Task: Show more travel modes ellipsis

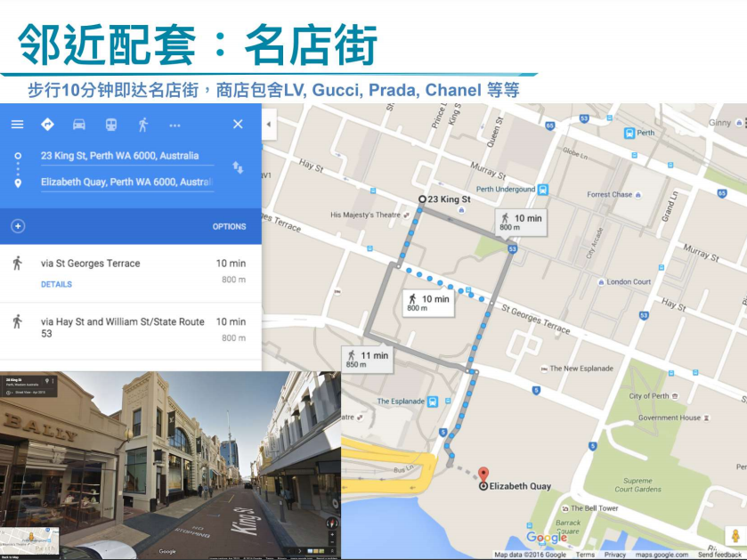Action: (x=175, y=126)
